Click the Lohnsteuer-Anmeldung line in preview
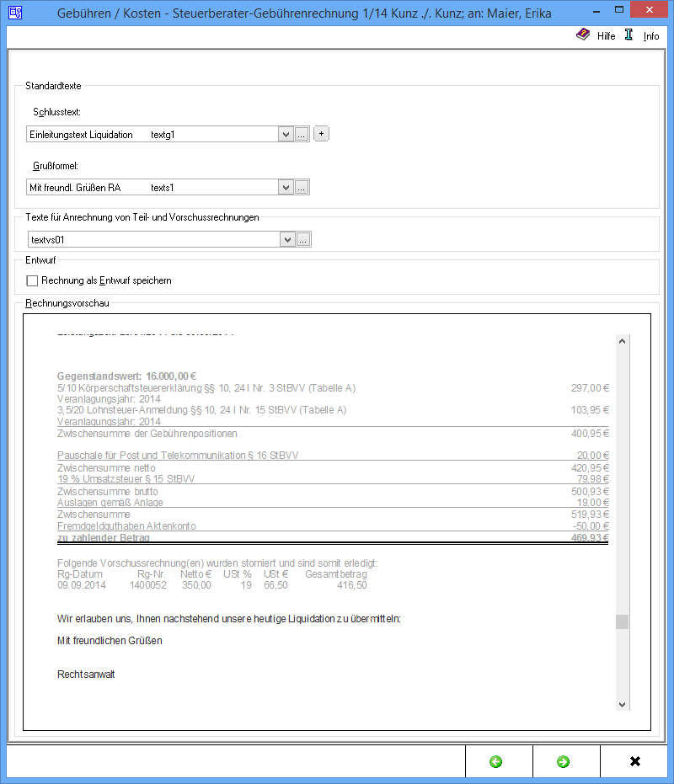 pyautogui.click(x=201, y=410)
